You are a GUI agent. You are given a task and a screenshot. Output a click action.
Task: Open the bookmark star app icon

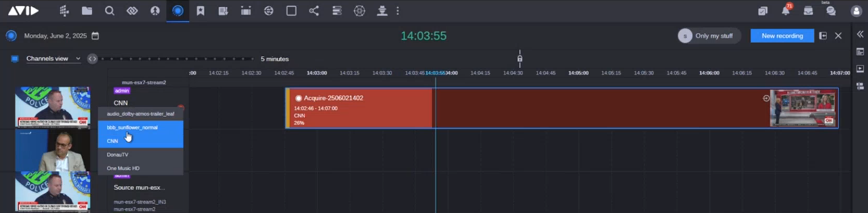tap(201, 10)
